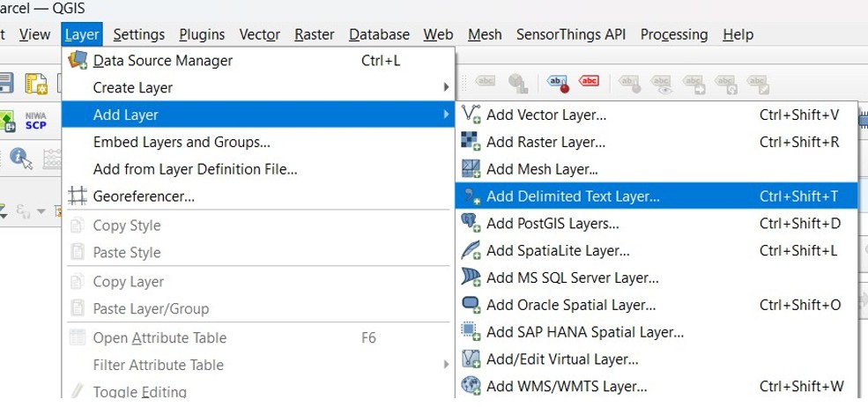Choose Add Raster Layer entry

tap(657, 142)
